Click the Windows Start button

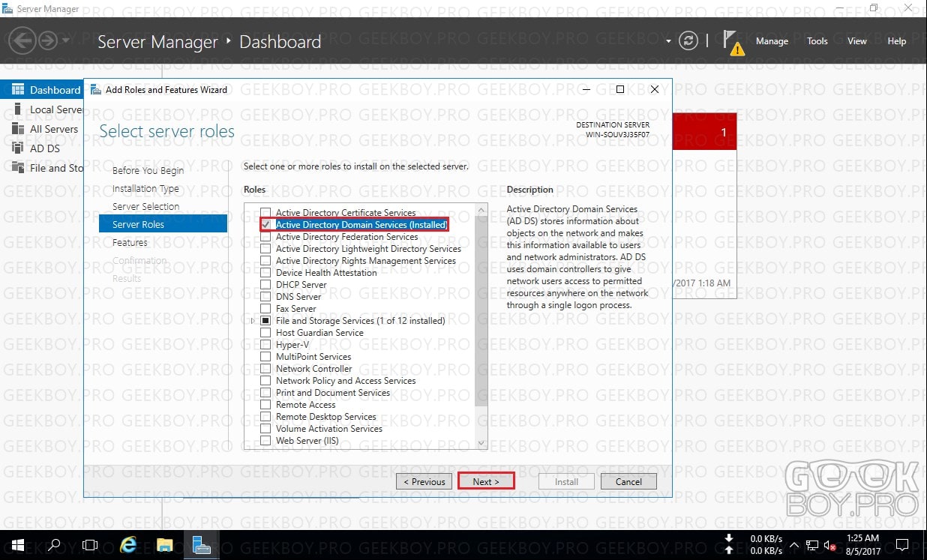pos(17,545)
